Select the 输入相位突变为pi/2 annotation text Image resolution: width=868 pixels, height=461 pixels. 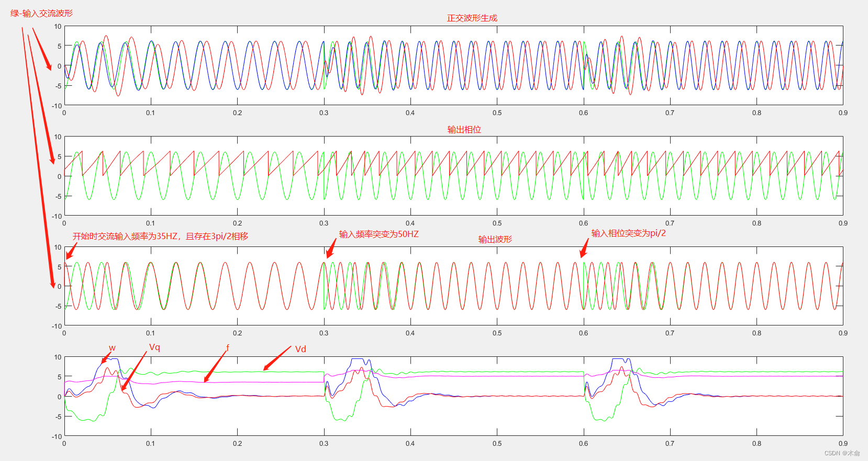pos(628,233)
